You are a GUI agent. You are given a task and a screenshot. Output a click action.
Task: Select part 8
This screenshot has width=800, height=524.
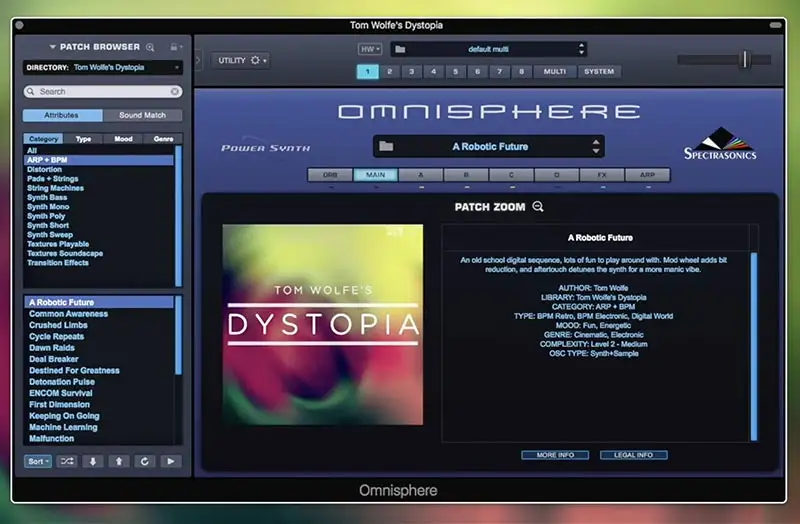pyautogui.click(x=521, y=71)
